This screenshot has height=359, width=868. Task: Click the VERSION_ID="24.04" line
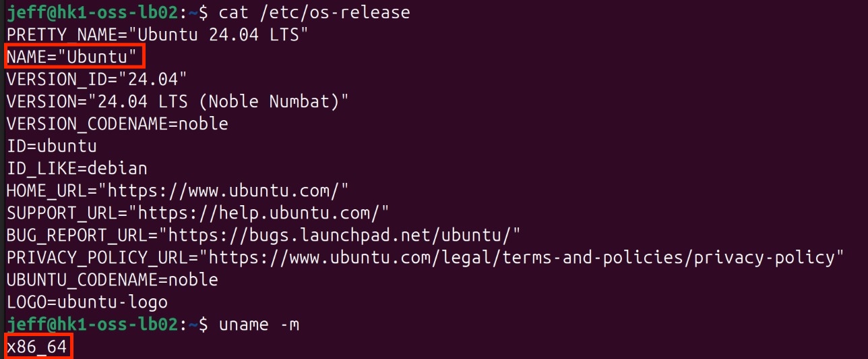point(97,80)
